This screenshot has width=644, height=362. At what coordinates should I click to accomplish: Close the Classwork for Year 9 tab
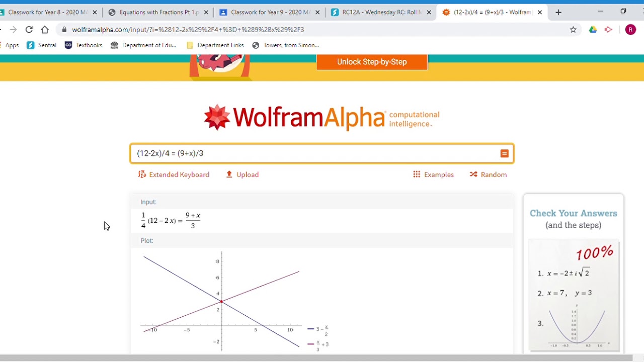point(317,12)
